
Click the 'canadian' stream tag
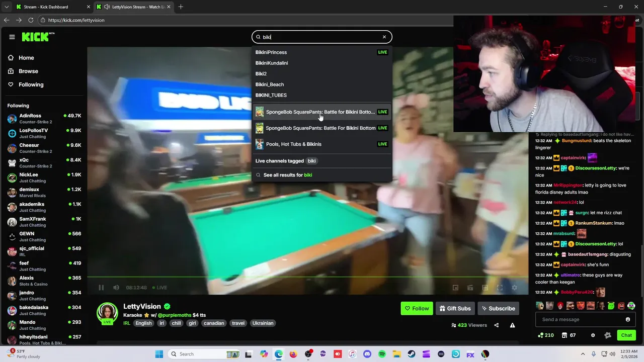point(214,323)
